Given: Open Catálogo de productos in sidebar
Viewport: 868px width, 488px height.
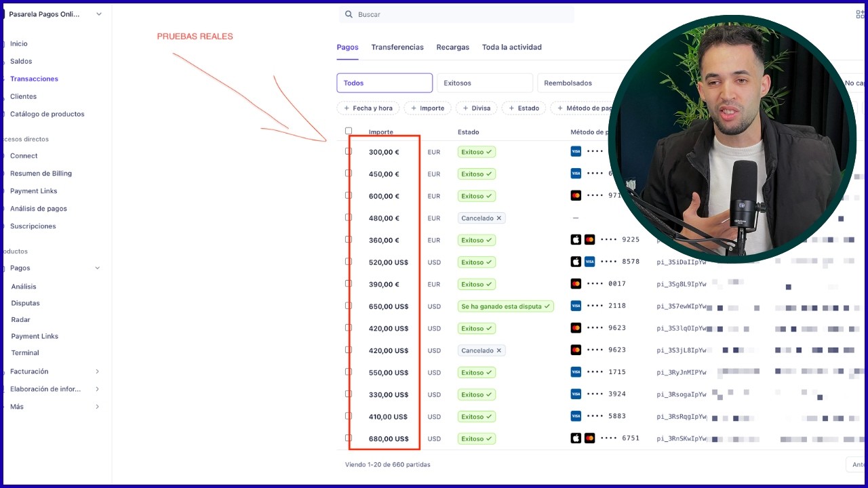Looking at the screenshot, I should click(x=47, y=114).
